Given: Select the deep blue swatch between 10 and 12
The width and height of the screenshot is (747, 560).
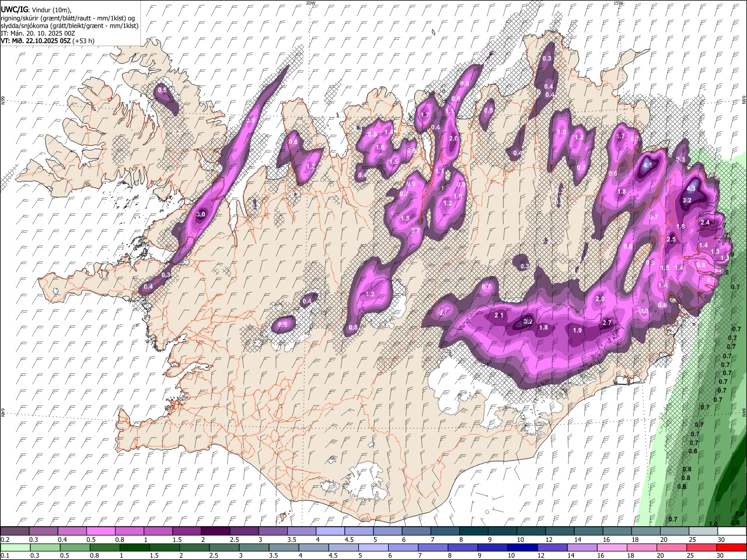Looking at the screenshot, I should [522, 547].
